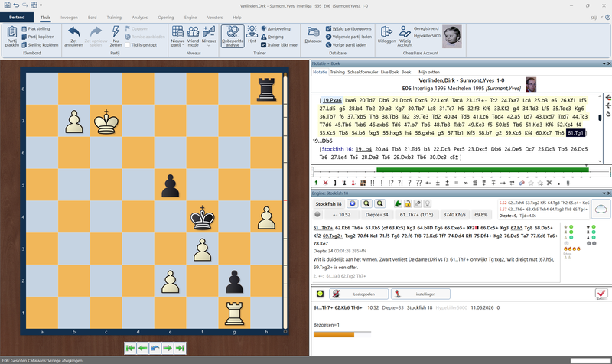Open the Database
The height and width of the screenshot is (364, 612).
tap(314, 34)
